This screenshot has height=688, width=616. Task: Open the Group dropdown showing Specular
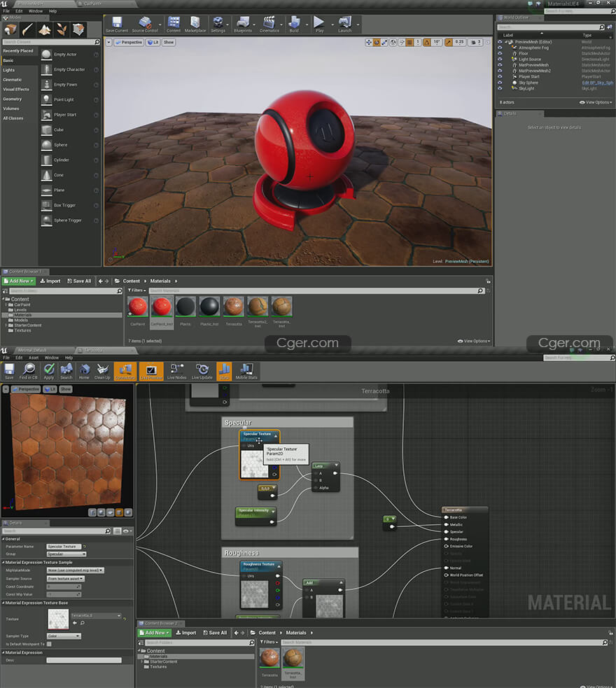pyautogui.click(x=66, y=554)
